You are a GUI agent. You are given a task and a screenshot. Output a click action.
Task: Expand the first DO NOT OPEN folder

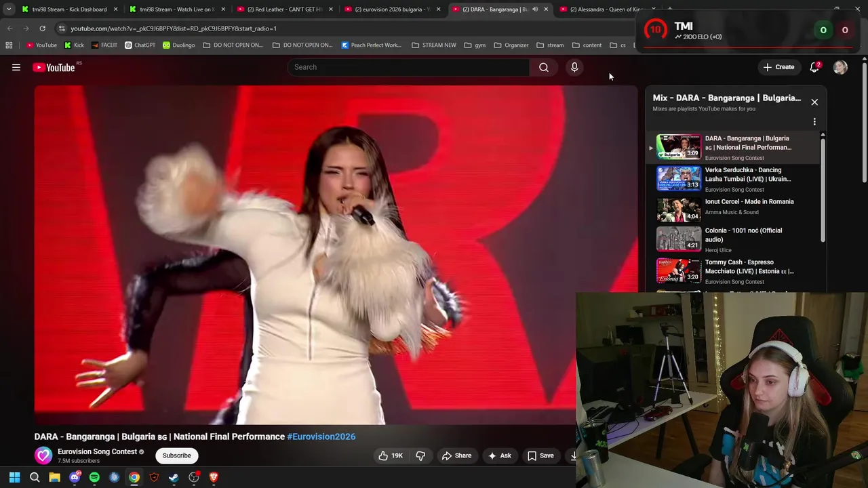[x=233, y=45]
